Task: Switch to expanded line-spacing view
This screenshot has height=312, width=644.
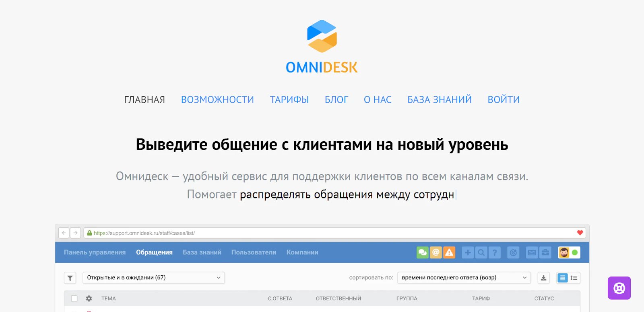Action: pyautogui.click(x=574, y=278)
